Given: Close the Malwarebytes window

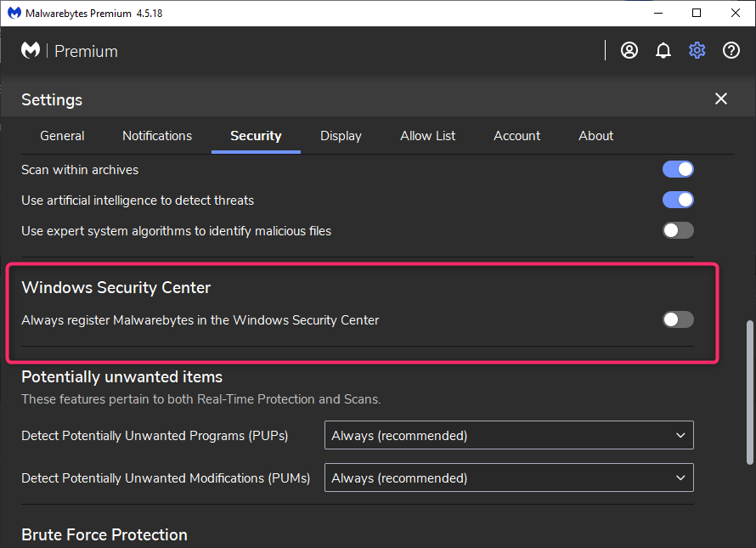Looking at the screenshot, I should [736, 13].
